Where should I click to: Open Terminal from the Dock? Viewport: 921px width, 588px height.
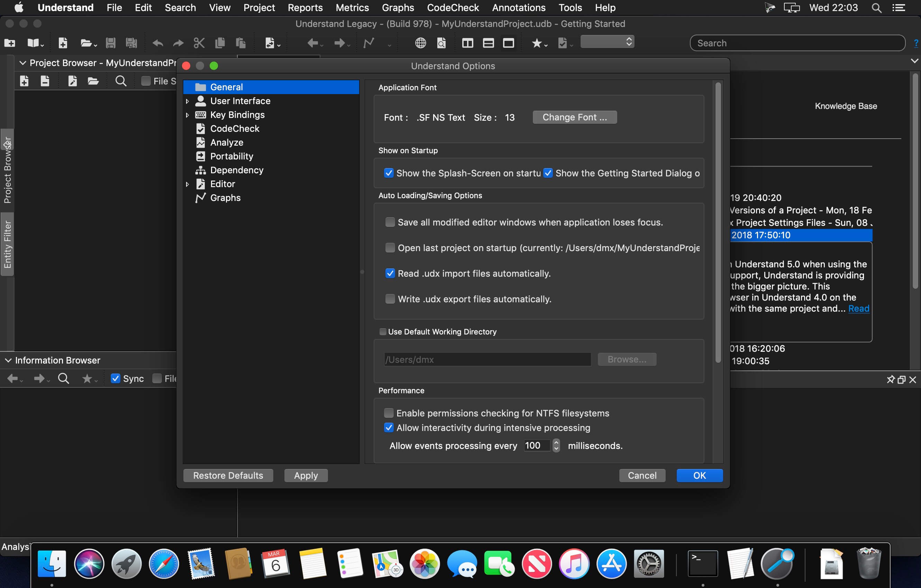(x=703, y=563)
